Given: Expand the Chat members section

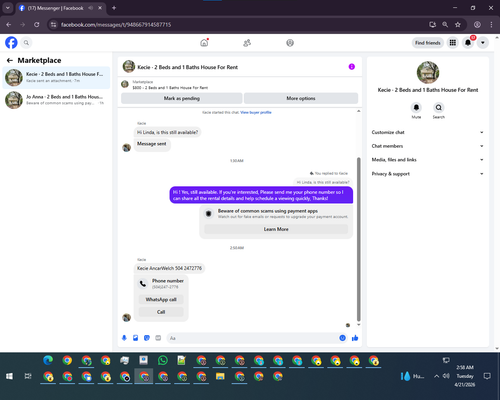Looking at the screenshot, I should click(428, 146).
